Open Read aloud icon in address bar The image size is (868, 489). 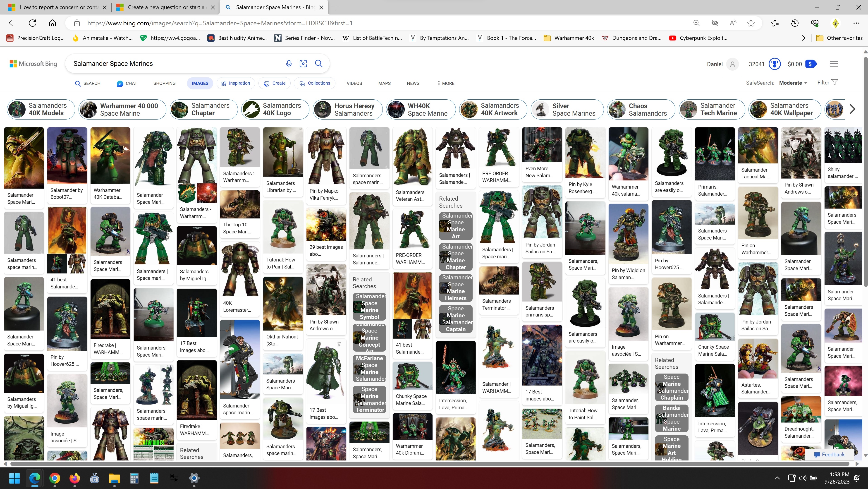point(733,23)
